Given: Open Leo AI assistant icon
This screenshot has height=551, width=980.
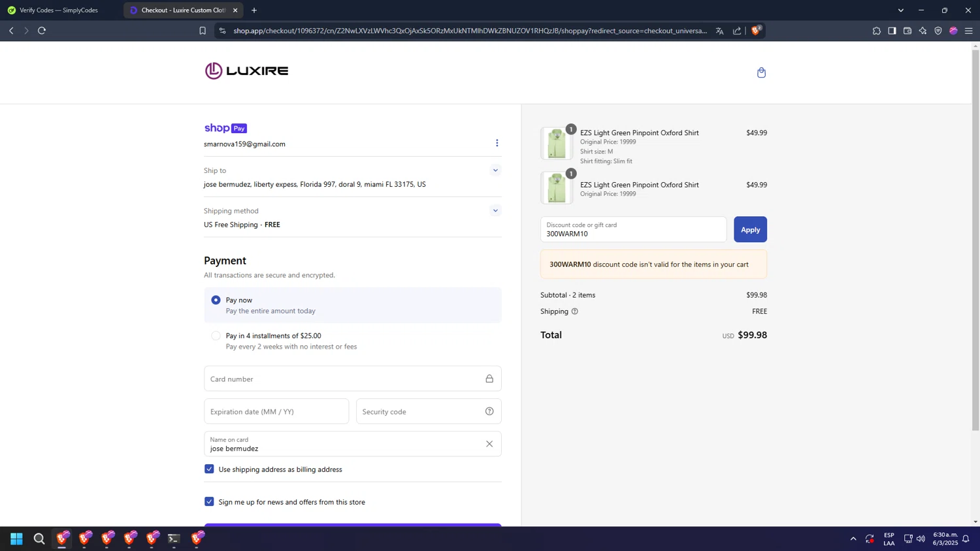Looking at the screenshot, I should pos(923,31).
